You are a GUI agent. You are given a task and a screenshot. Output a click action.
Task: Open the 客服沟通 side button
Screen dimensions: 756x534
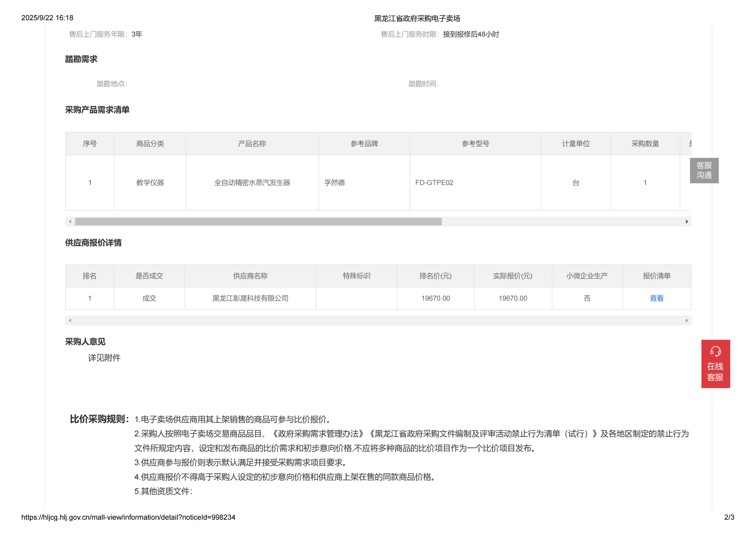coord(704,170)
